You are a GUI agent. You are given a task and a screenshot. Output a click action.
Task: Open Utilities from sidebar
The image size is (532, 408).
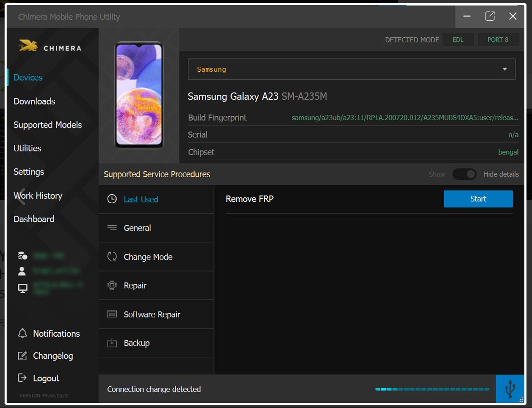coord(28,148)
